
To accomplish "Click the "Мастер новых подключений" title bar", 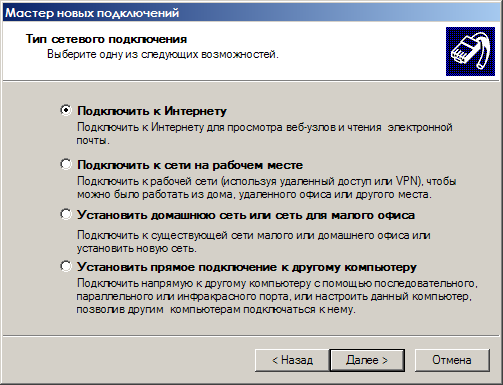I will (x=251, y=13).
